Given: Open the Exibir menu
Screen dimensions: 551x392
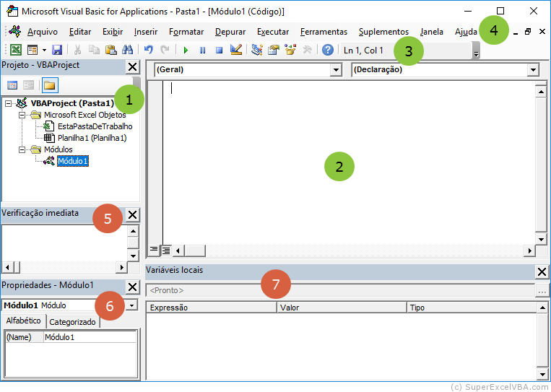Looking at the screenshot, I should click(x=113, y=32).
